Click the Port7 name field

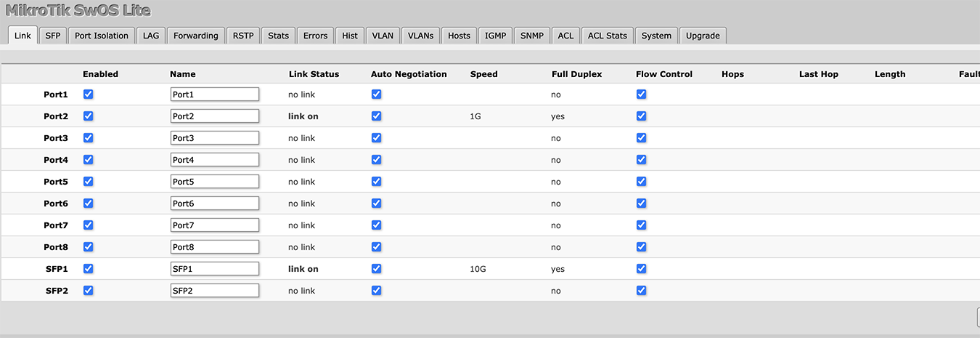(x=215, y=225)
